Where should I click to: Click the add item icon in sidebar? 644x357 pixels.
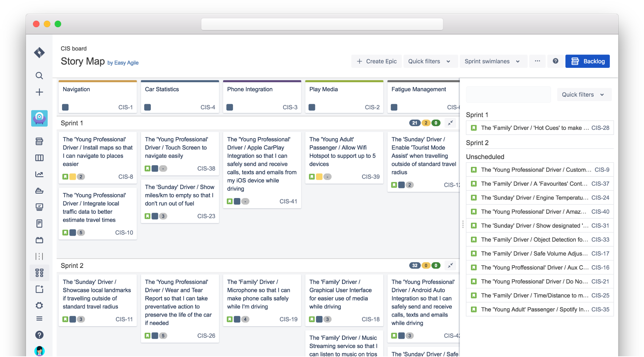(39, 289)
